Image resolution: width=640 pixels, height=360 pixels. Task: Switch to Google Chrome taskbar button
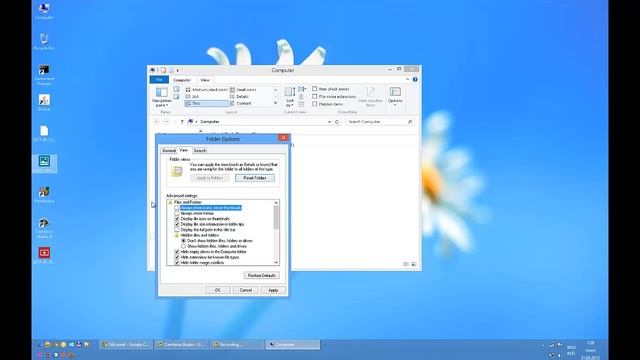[126, 345]
